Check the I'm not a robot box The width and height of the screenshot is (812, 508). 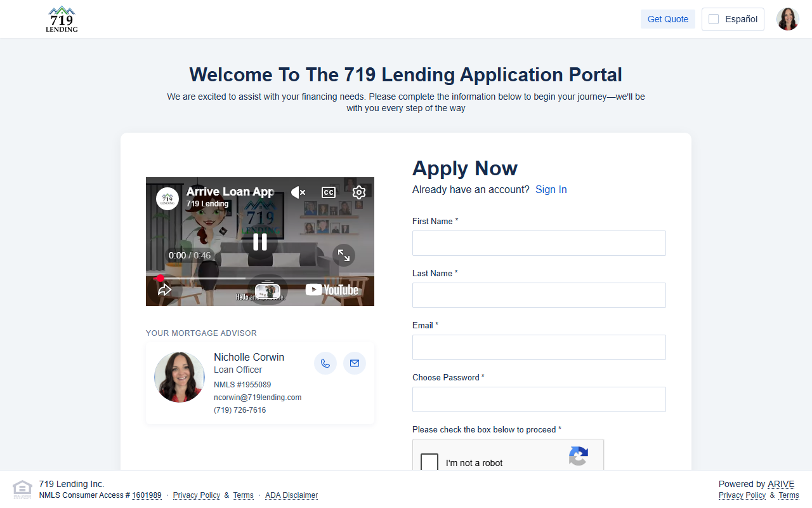(429, 462)
